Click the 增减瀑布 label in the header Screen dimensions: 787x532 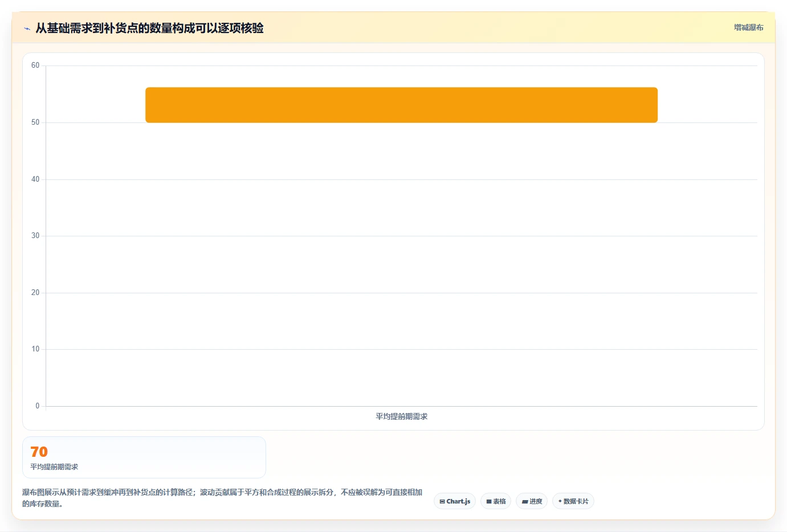pos(748,27)
